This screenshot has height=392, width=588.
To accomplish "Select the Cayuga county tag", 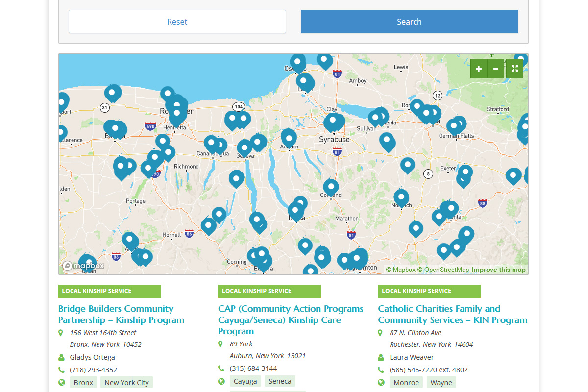I will pos(245,381).
